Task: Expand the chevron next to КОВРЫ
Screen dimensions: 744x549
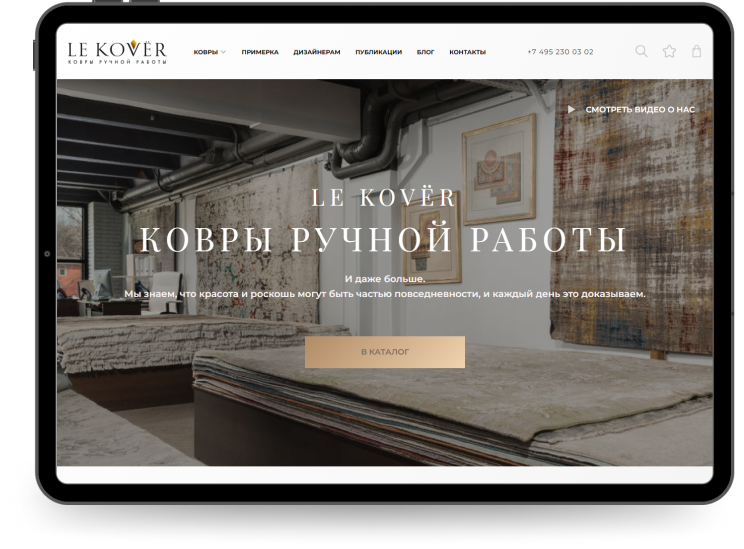Action: pyautogui.click(x=224, y=52)
